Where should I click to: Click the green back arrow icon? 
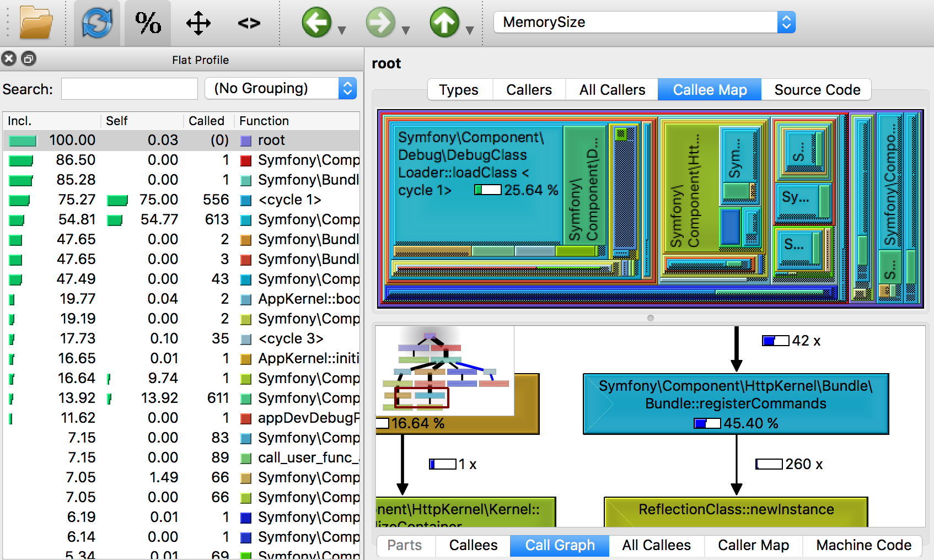(x=316, y=23)
